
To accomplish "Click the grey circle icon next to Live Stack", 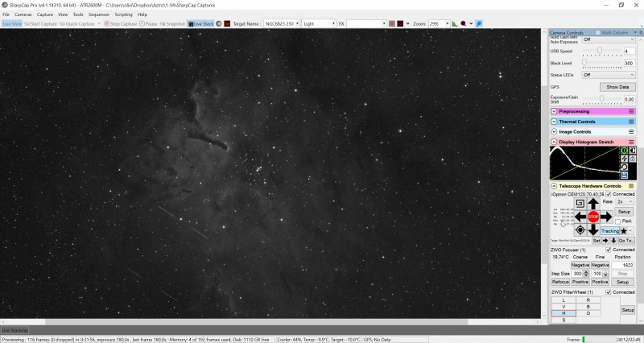I will (219, 24).
